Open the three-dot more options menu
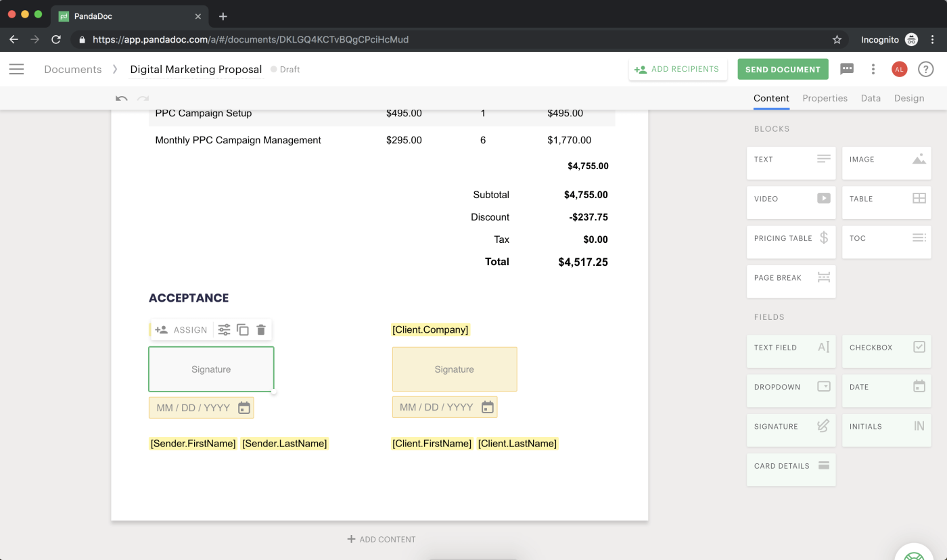This screenshot has width=947, height=560. pos(873,69)
